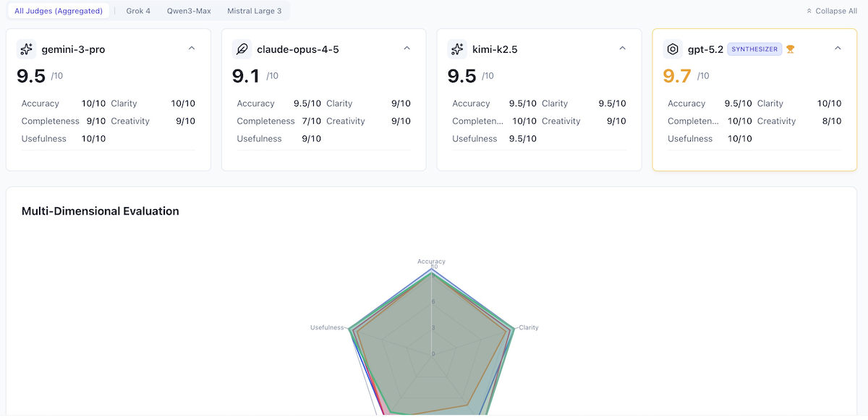Collapse the kimi-k2.5 card
Viewport: 868px width, 420px height.
point(622,49)
